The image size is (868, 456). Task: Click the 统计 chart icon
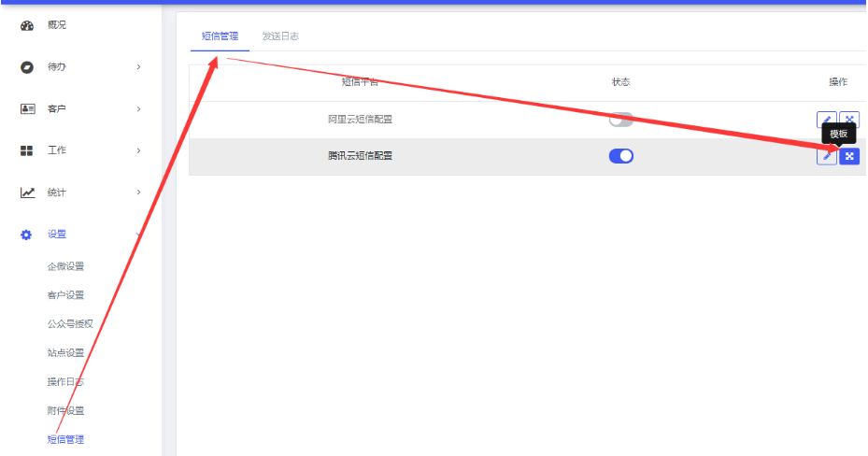point(27,192)
